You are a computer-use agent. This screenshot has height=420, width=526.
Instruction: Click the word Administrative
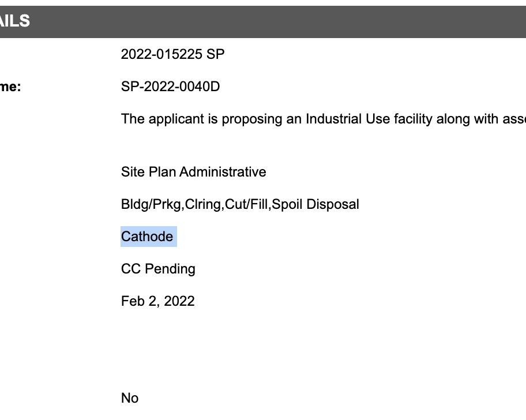tap(223, 172)
